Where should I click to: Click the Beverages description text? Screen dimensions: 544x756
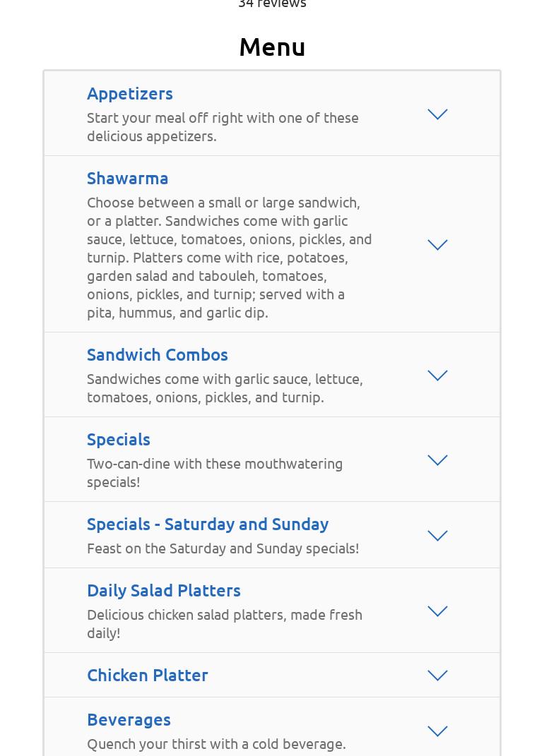coord(216,743)
